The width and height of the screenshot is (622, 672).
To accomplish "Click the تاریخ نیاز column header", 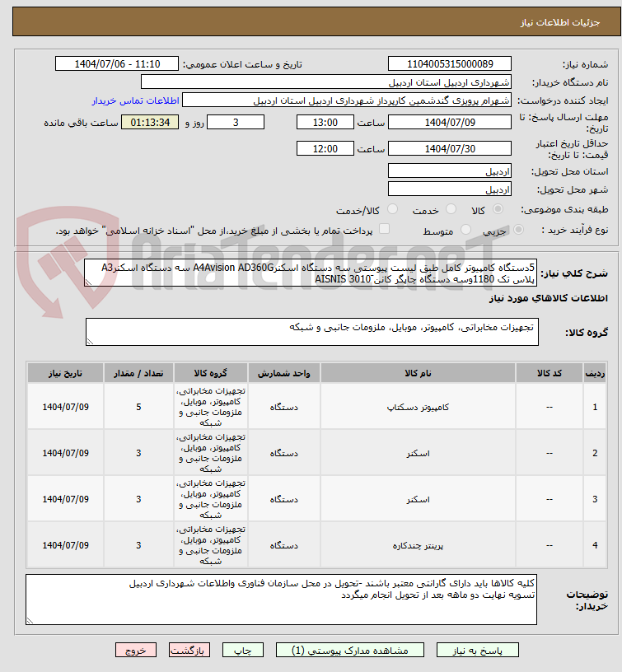I will pyautogui.click(x=65, y=373).
